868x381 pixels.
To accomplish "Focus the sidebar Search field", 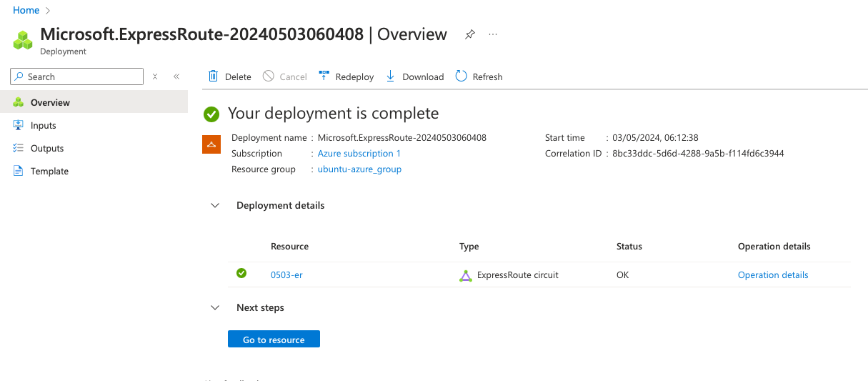I will 77,76.
